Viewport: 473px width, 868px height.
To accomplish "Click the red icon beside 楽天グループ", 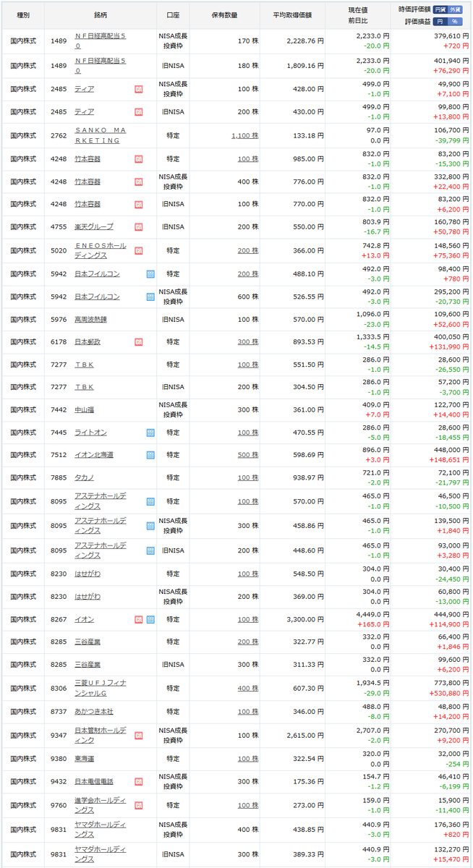I will pyautogui.click(x=138, y=226).
